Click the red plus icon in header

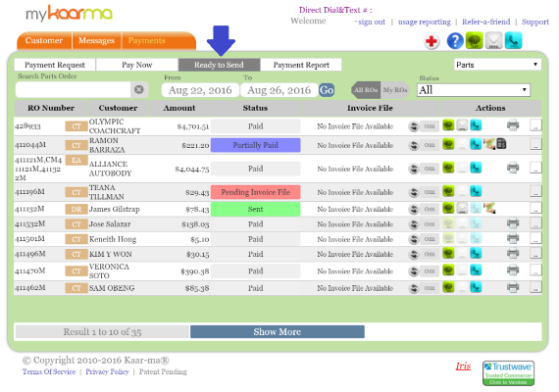[432, 41]
